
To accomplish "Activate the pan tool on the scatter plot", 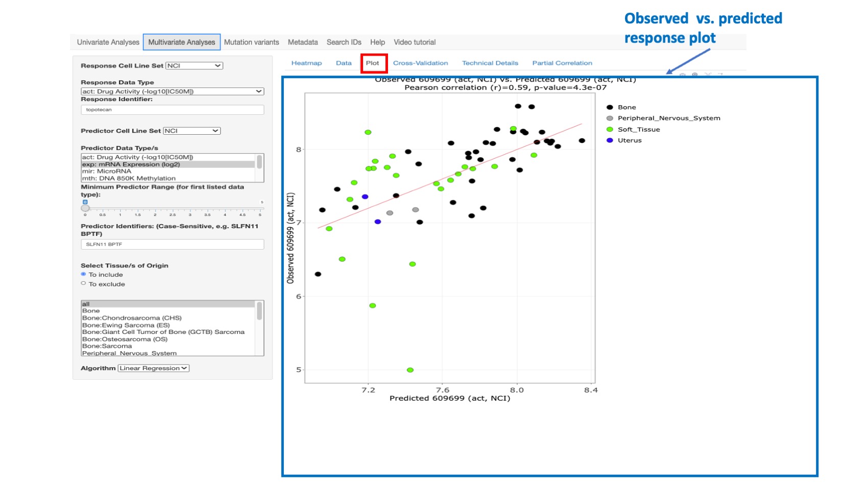I will pos(708,75).
